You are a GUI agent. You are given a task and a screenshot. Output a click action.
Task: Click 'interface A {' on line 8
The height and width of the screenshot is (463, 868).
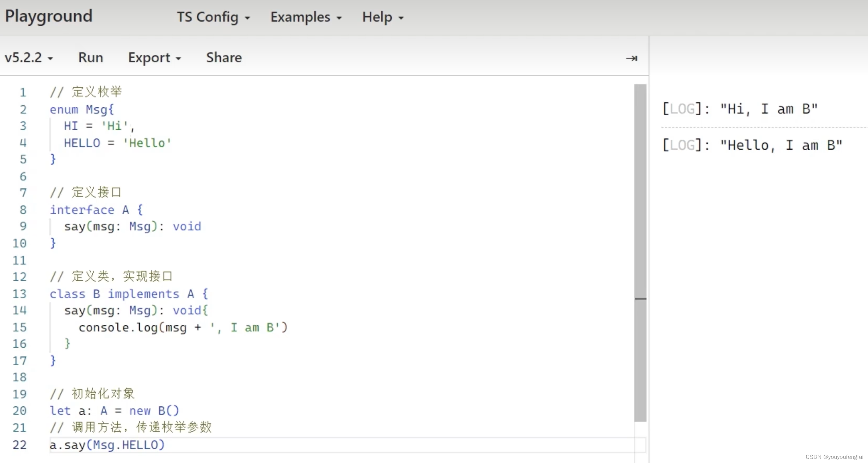click(x=96, y=210)
